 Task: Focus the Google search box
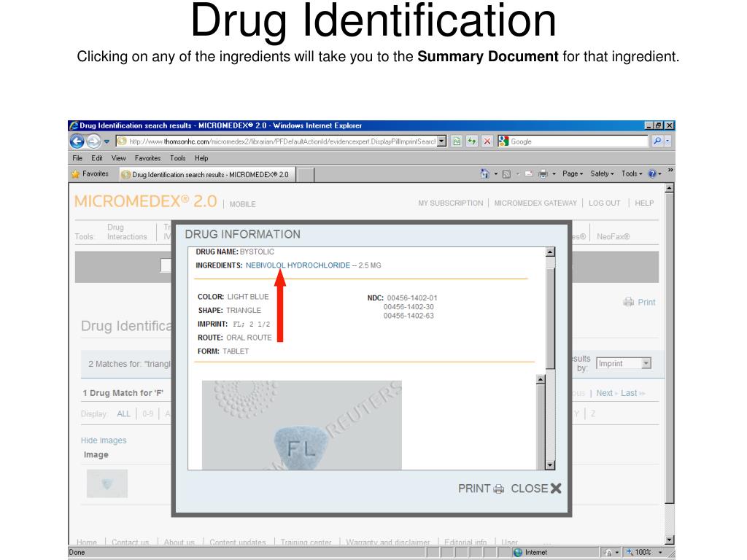pyautogui.click(x=578, y=141)
